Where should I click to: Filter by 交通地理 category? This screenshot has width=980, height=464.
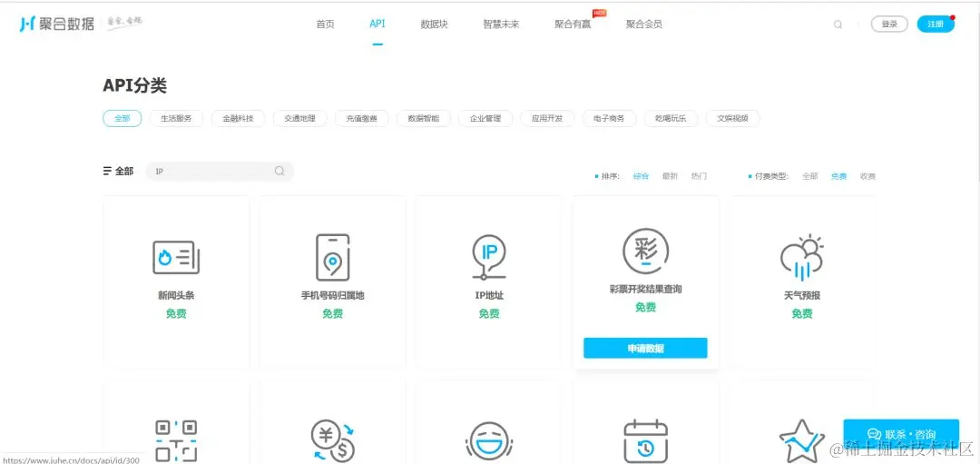tap(300, 118)
